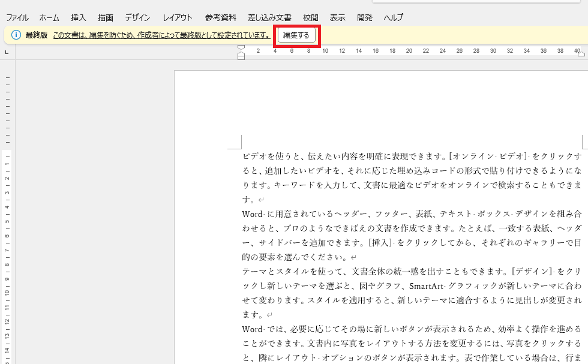Click the 編集する button
Image resolution: width=588 pixels, height=364 pixels.
pyautogui.click(x=296, y=35)
